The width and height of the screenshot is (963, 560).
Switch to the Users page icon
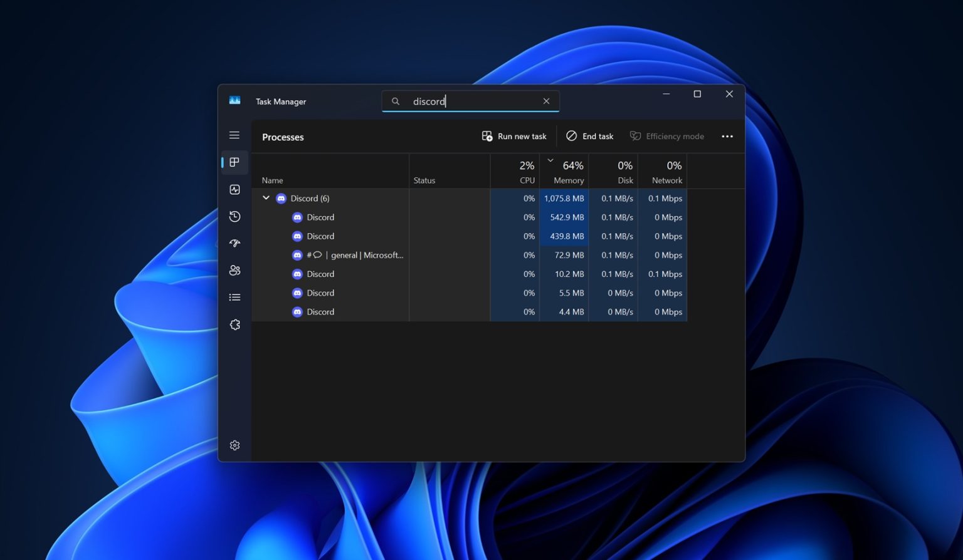[x=234, y=271]
